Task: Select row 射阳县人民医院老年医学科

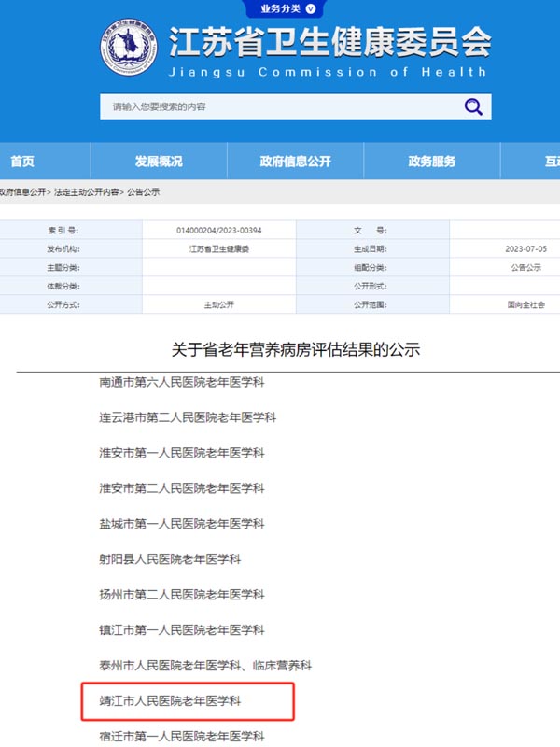Action: (170, 558)
